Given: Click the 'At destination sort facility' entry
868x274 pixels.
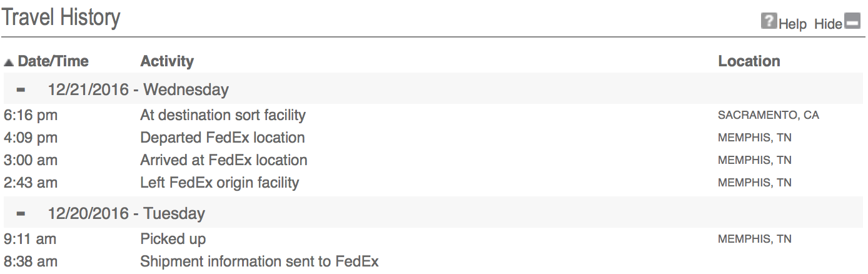Looking at the screenshot, I should [223, 115].
